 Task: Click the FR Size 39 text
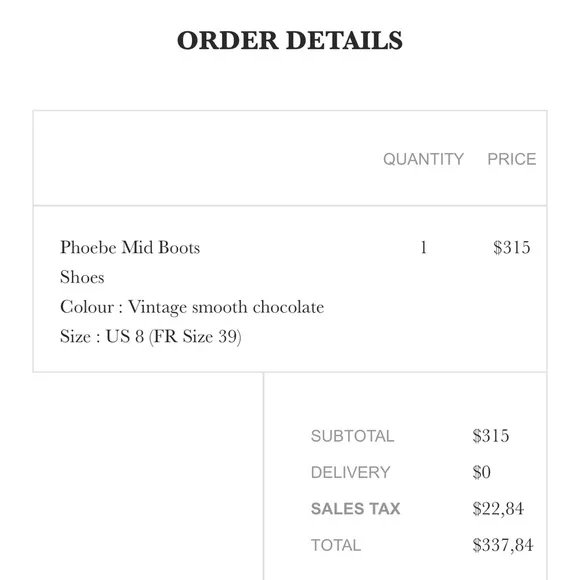point(195,337)
